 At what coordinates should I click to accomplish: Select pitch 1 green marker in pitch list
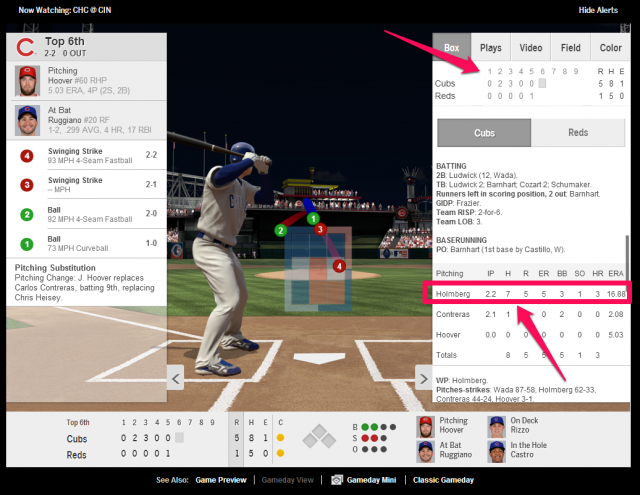(27, 244)
